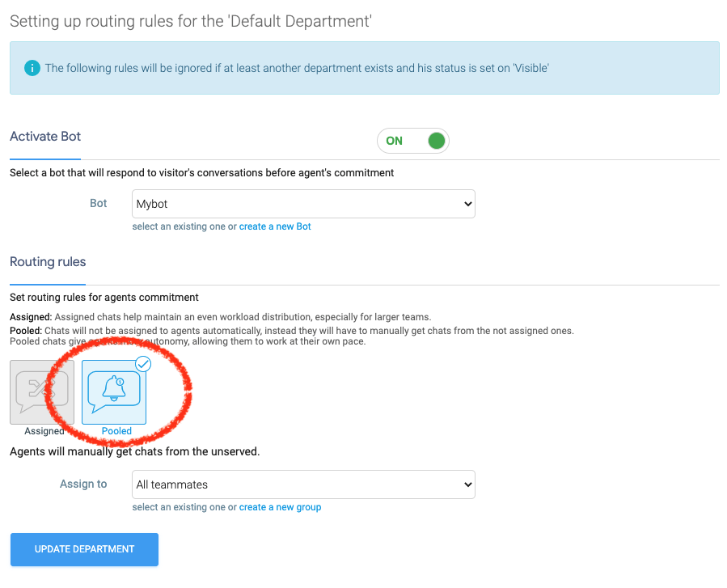727x588 pixels.
Task: Select the Assigned routing shuffle icon
Action: tap(42, 391)
